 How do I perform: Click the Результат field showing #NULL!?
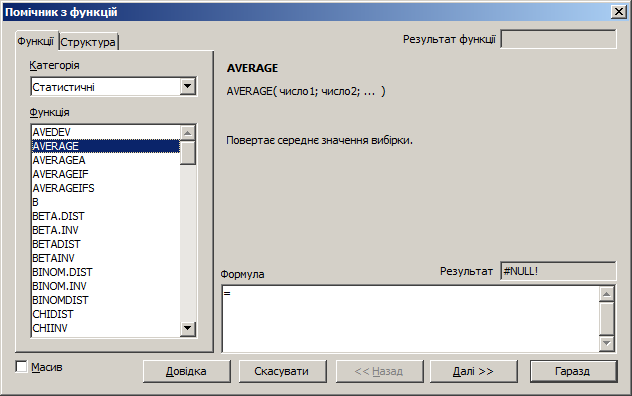pos(558,271)
